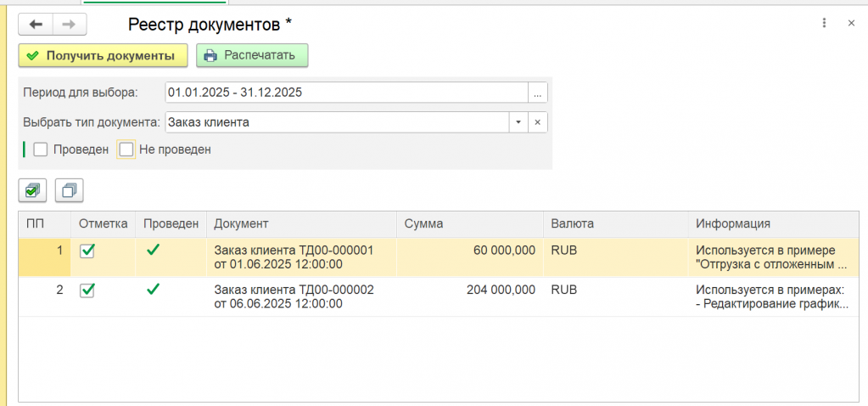
Task: Uncheck the Отметка box for row 1
Action: coord(87,251)
